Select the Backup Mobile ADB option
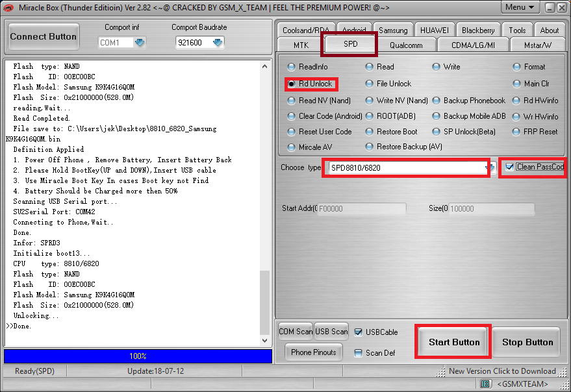Viewport: 571px width, 392px height. coord(469,116)
